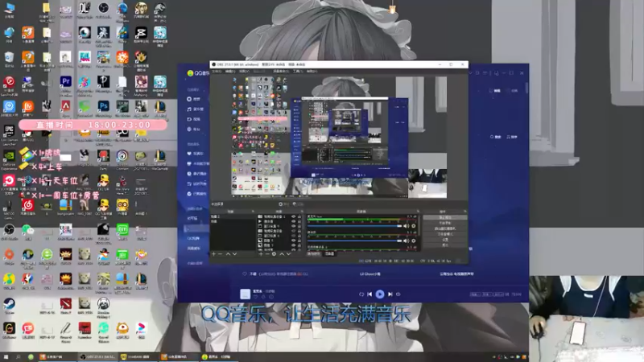The image size is (644, 362).
Task: Click QQ Music window vertical scrollbar
Action: point(526,88)
